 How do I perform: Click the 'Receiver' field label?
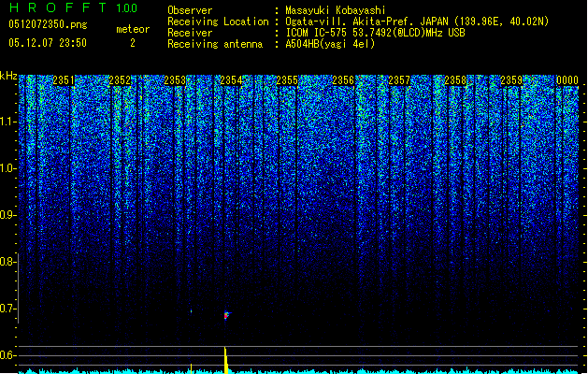[190, 33]
